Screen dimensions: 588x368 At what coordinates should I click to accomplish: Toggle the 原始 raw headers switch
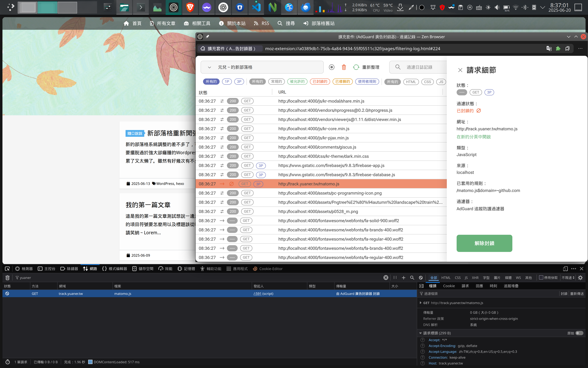[579, 333]
